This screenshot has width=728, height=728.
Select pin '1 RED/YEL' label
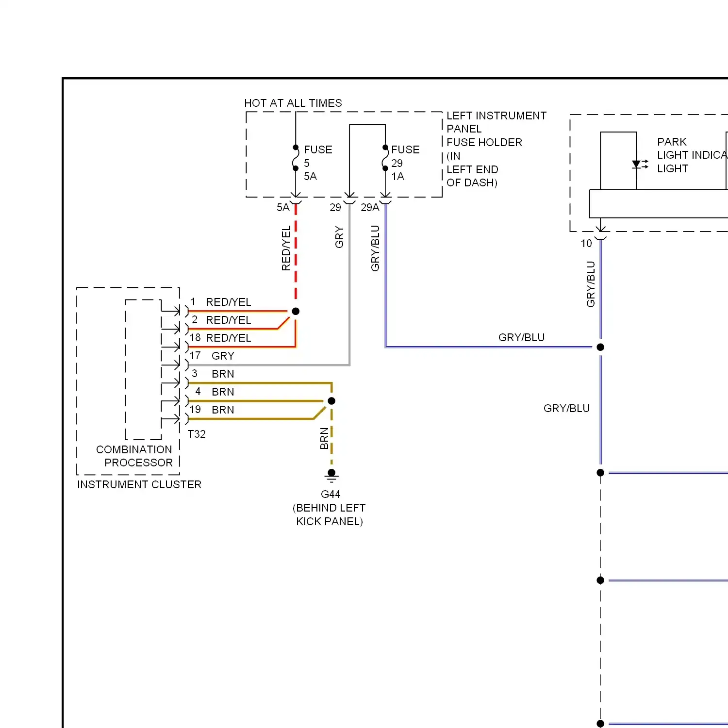coord(221,302)
